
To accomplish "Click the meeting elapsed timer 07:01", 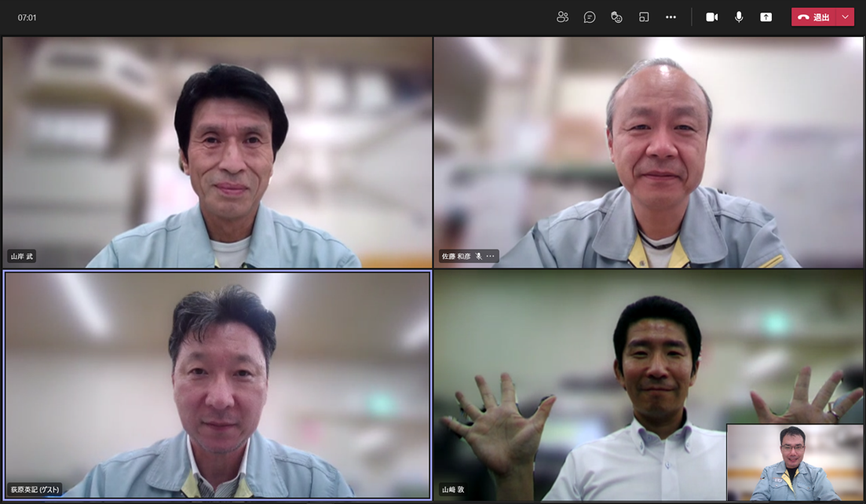I will pyautogui.click(x=27, y=17).
